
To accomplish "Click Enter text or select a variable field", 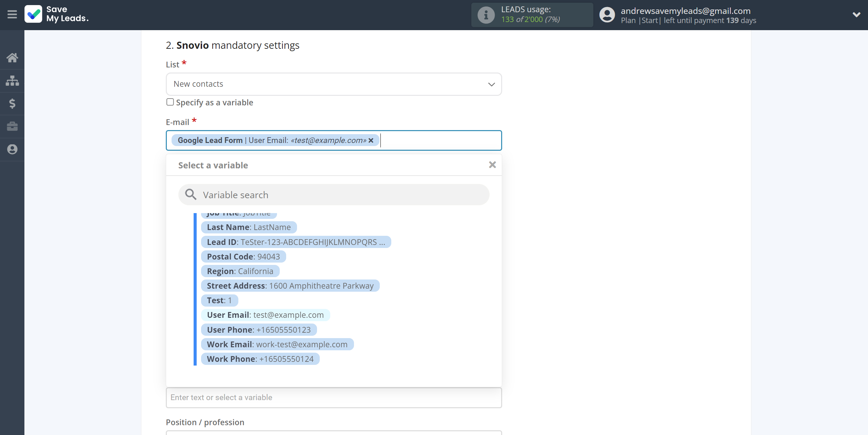I will point(334,397).
